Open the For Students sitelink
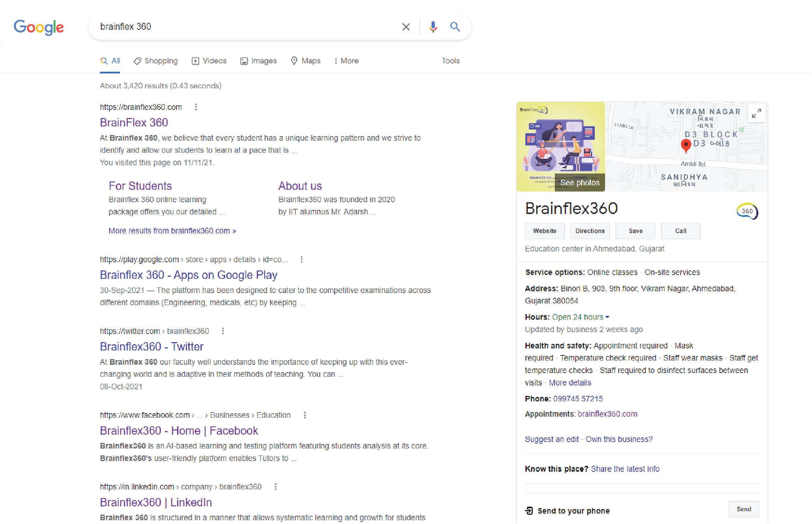812x524 pixels. 140,186
